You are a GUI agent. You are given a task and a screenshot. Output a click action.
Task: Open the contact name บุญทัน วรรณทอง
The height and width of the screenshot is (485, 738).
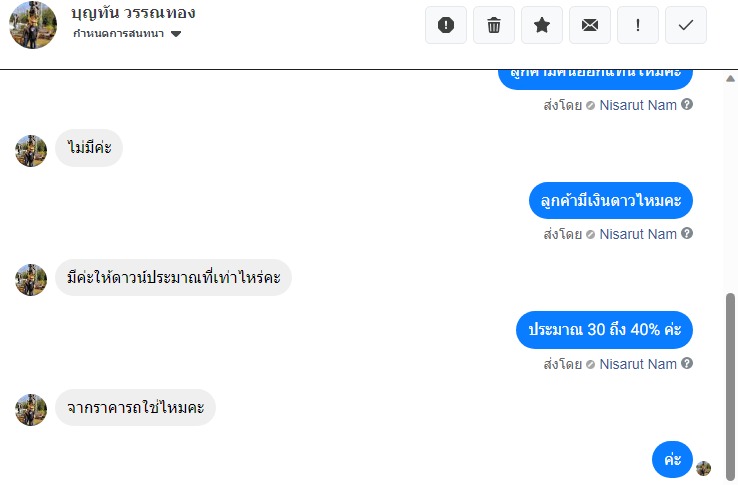[x=134, y=14]
